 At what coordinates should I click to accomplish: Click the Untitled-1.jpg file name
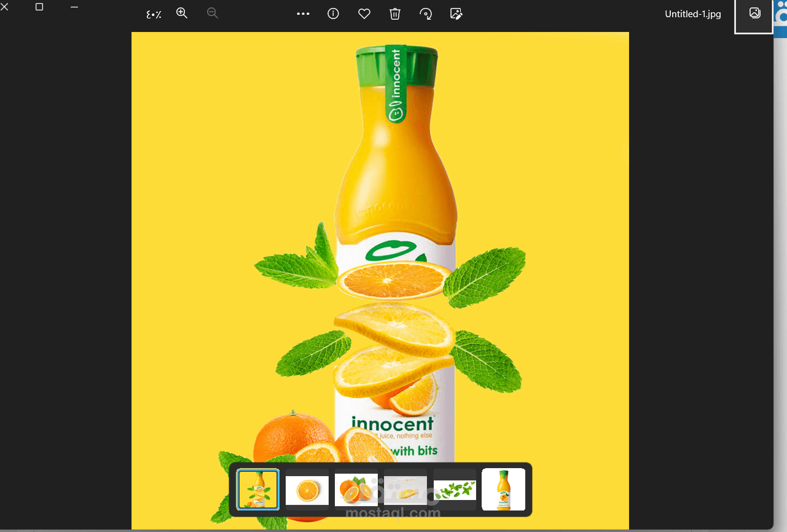tap(693, 14)
